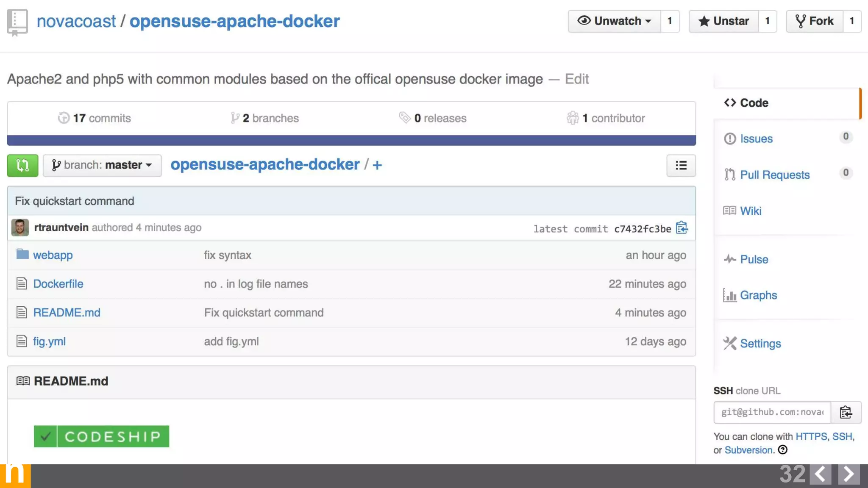Open the Unwatch notifications dropdown
The image size is (868, 488).
coord(614,21)
